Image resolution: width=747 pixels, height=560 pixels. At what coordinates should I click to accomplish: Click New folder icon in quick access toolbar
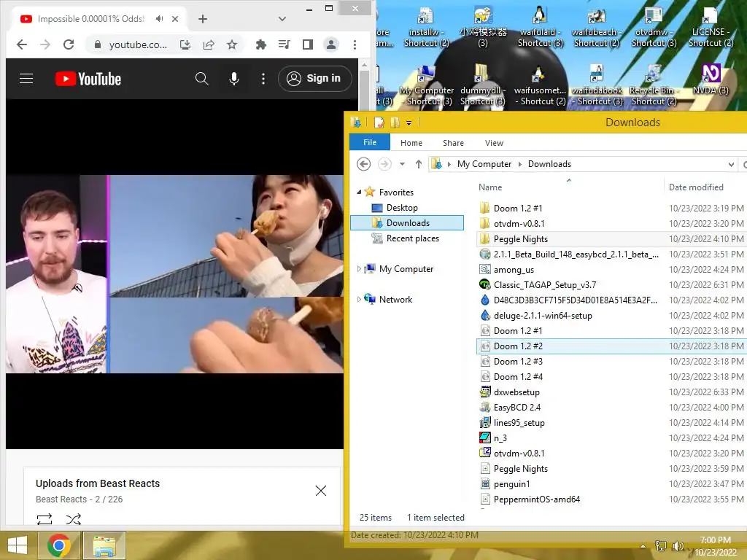pyautogui.click(x=395, y=122)
